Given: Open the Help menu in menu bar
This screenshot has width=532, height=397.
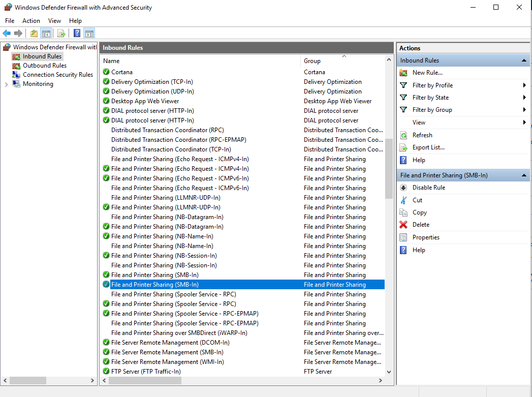Looking at the screenshot, I should coord(75,21).
